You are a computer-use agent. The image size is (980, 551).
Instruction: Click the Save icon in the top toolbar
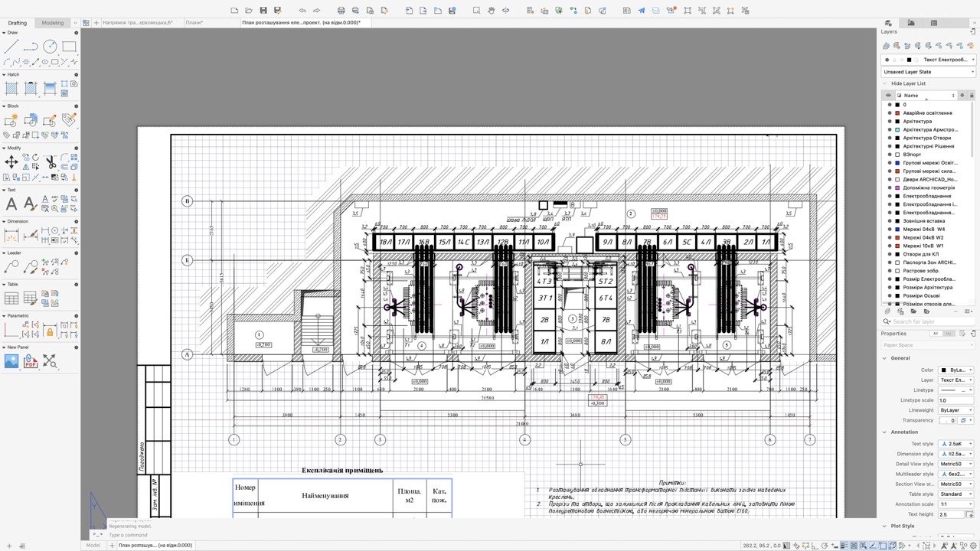(x=263, y=10)
